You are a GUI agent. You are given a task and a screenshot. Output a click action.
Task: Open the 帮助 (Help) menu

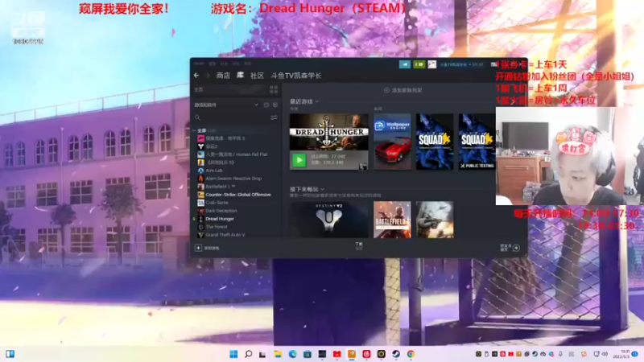click(248, 64)
